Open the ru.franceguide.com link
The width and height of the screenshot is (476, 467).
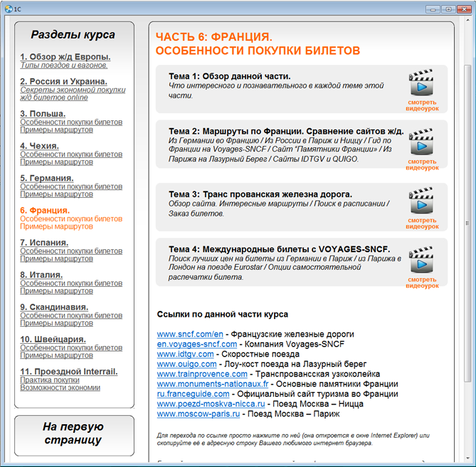pos(193,394)
